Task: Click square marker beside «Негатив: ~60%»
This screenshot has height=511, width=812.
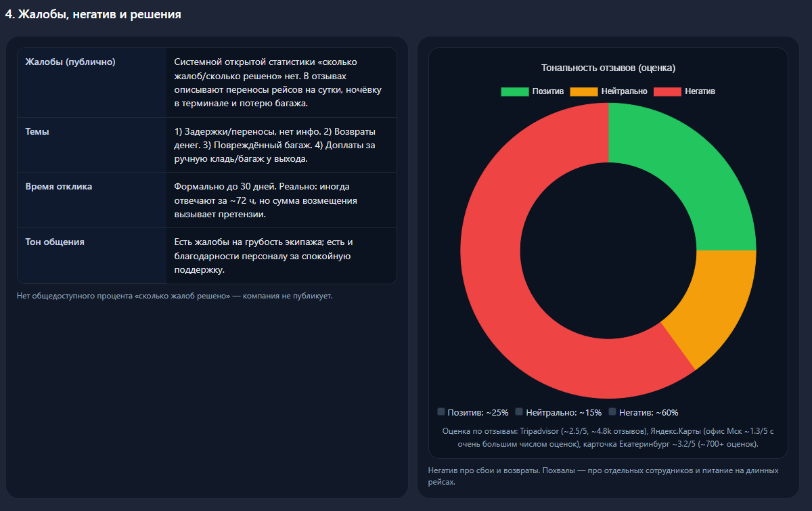Action: (612, 412)
